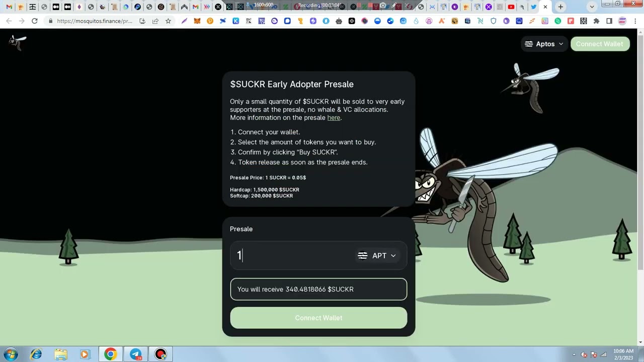This screenshot has height=362, width=644.
Task: Open the orange P coin extension icon
Action: tap(210, 21)
